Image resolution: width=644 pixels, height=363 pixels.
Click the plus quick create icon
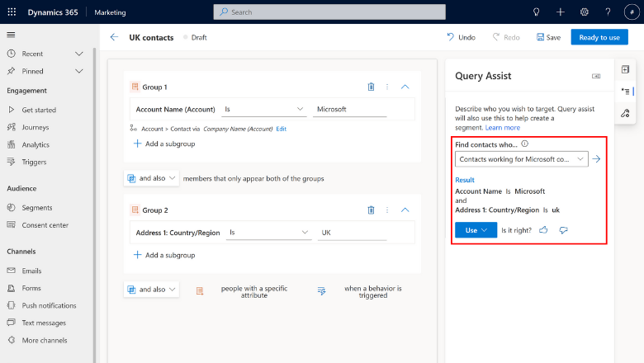(561, 12)
